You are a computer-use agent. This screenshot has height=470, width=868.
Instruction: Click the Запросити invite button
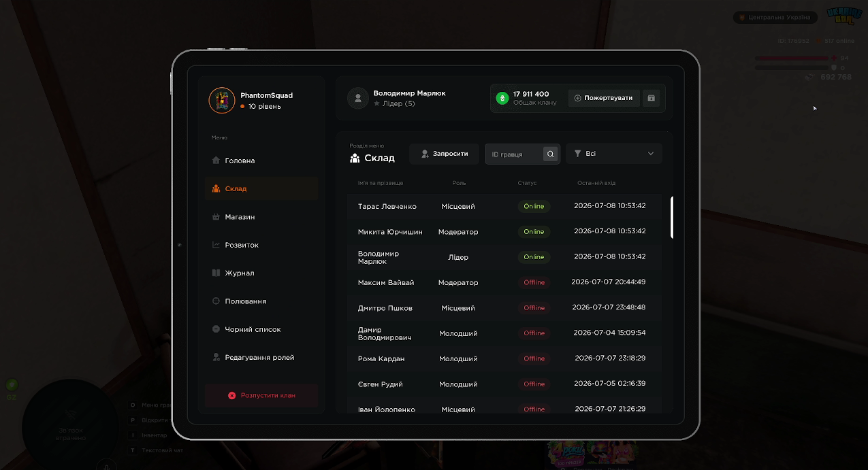444,154
